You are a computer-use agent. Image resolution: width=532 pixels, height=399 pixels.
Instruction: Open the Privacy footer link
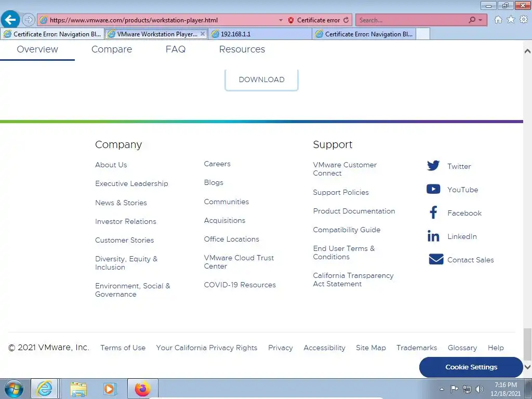(x=280, y=348)
